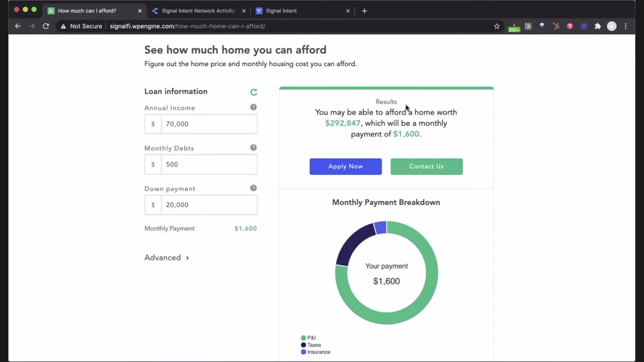
Task: Click the Insurance legend color swatch
Action: [303, 352]
